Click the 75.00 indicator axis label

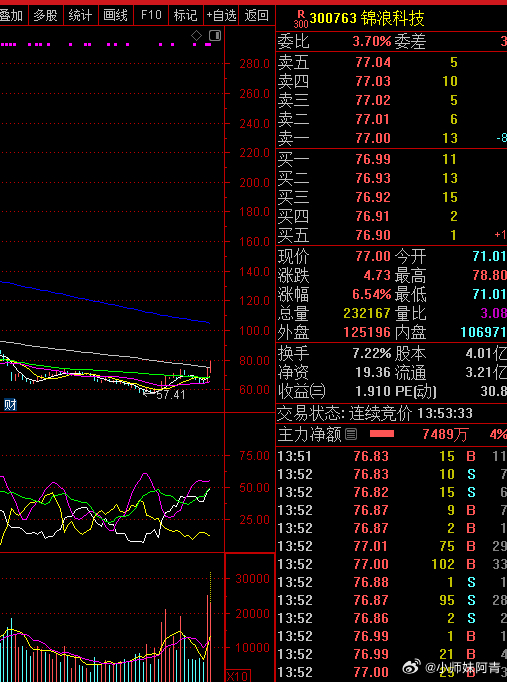coord(255,456)
